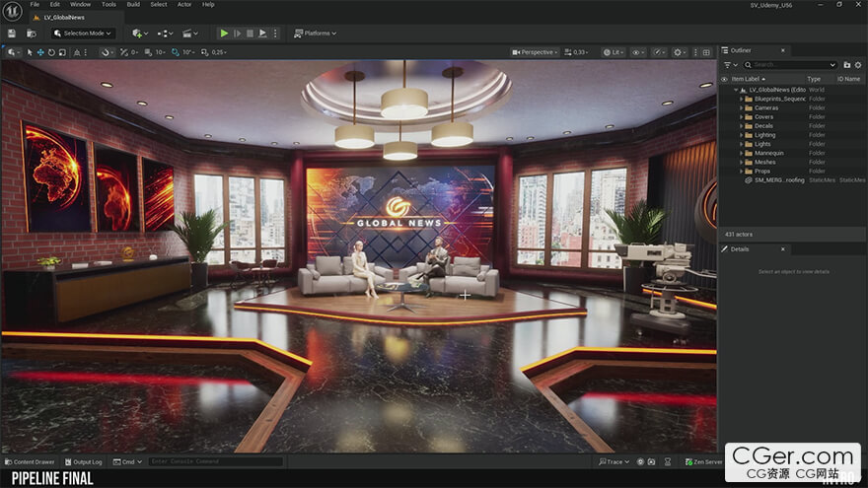
Task: Select the Lights folder row
Action: (x=793, y=144)
